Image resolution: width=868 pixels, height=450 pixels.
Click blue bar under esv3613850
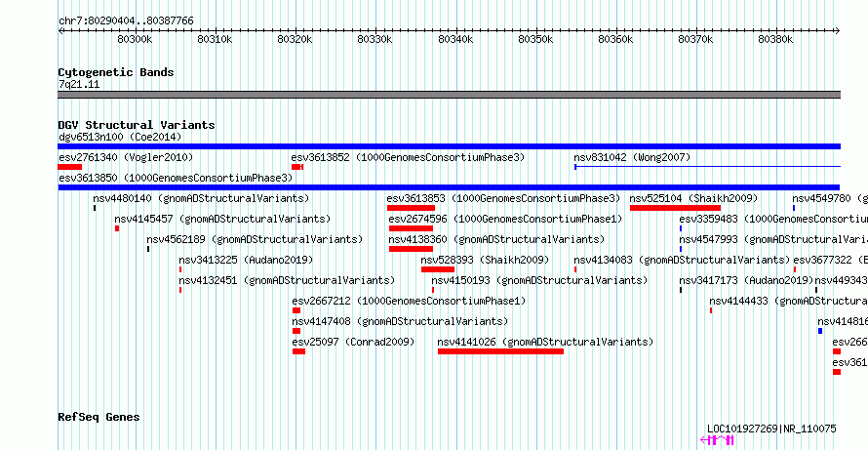click(449, 187)
